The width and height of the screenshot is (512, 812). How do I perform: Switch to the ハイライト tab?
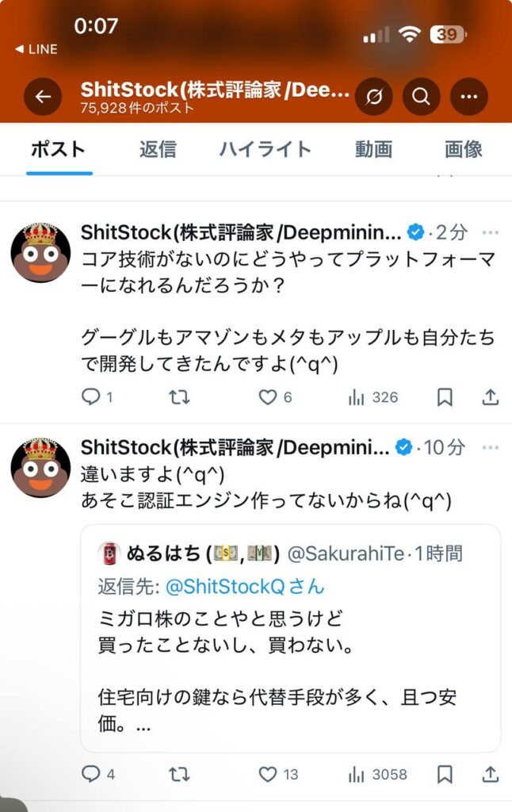pyautogui.click(x=266, y=149)
